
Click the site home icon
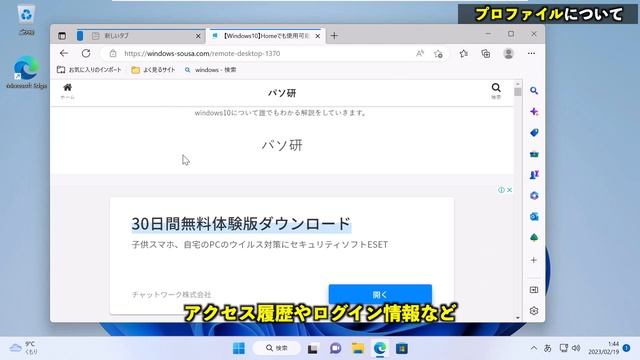pos(68,91)
